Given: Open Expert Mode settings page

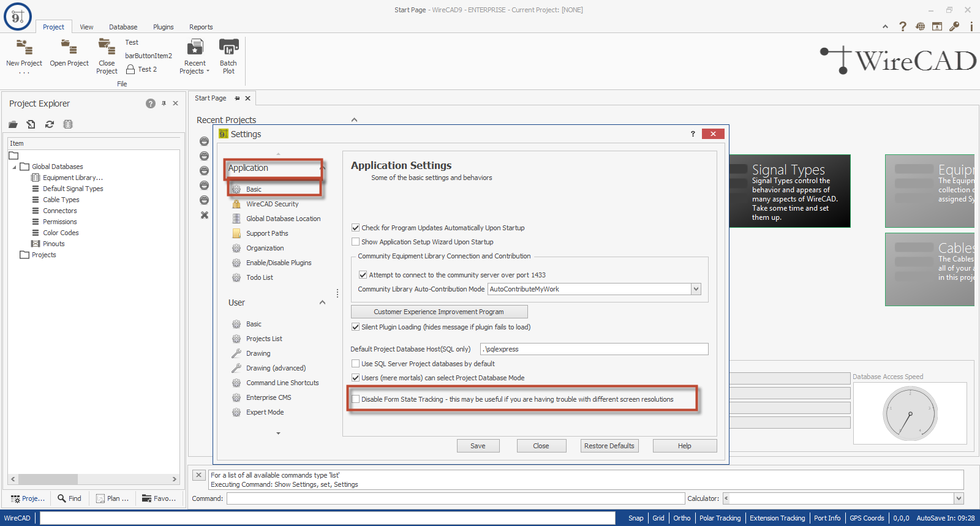Looking at the screenshot, I should coord(265,412).
